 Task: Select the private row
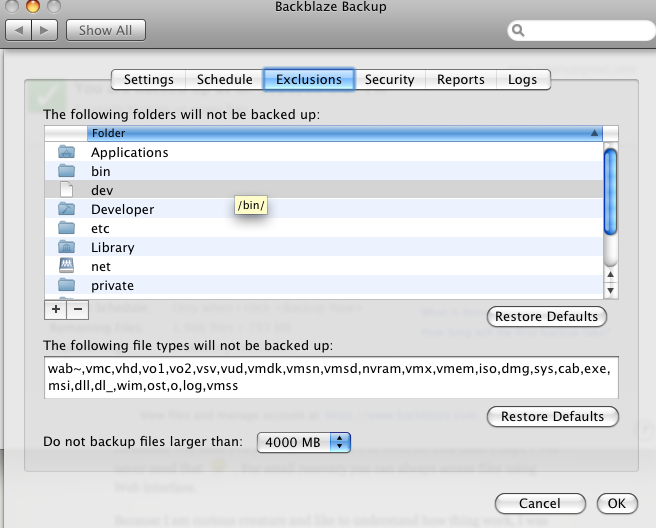(324, 285)
